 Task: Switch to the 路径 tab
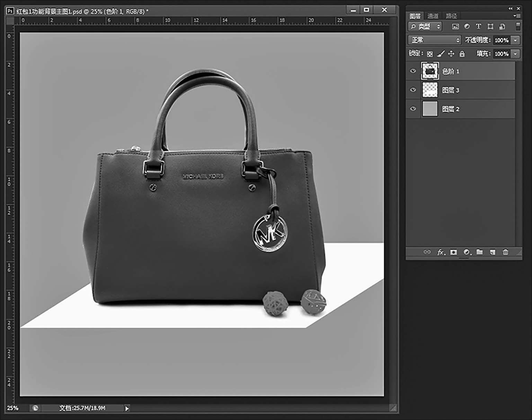[451, 16]
